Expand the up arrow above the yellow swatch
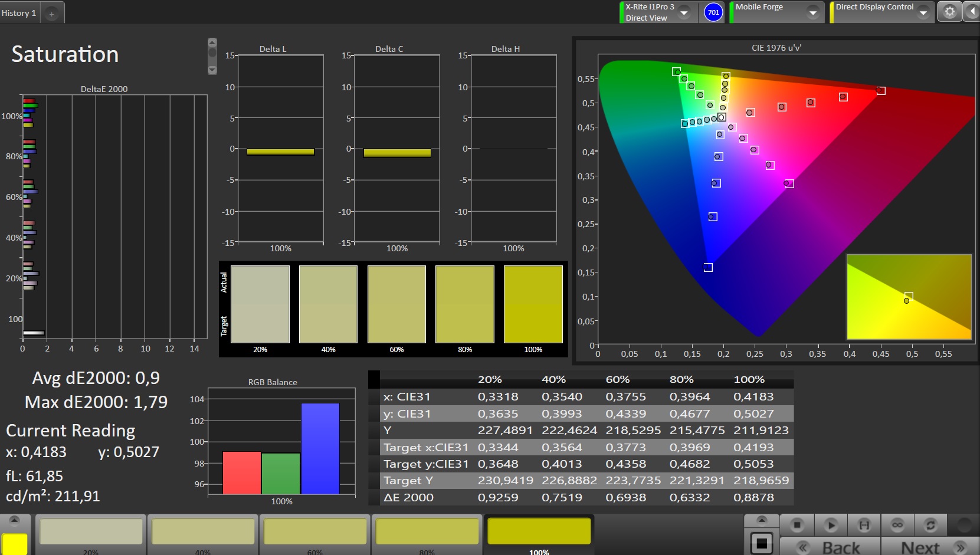Screen dimensions: 980x555 (14, 520)
